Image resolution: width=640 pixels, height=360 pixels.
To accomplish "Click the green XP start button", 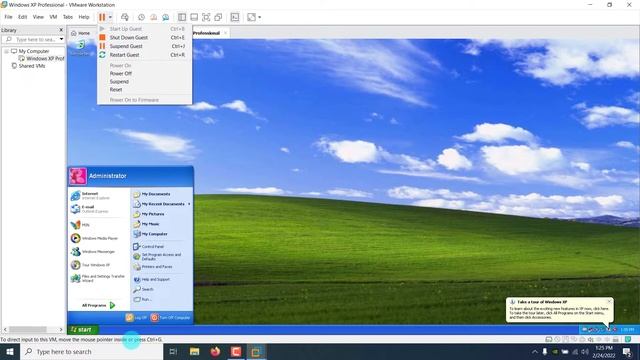I will [82, 330].
